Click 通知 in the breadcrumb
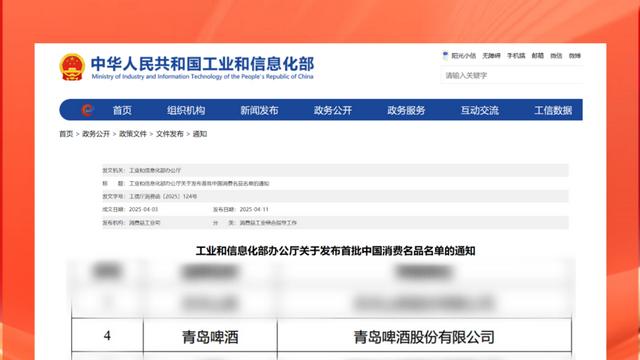This screenshot has height=360, width=640. pos(200,134)
